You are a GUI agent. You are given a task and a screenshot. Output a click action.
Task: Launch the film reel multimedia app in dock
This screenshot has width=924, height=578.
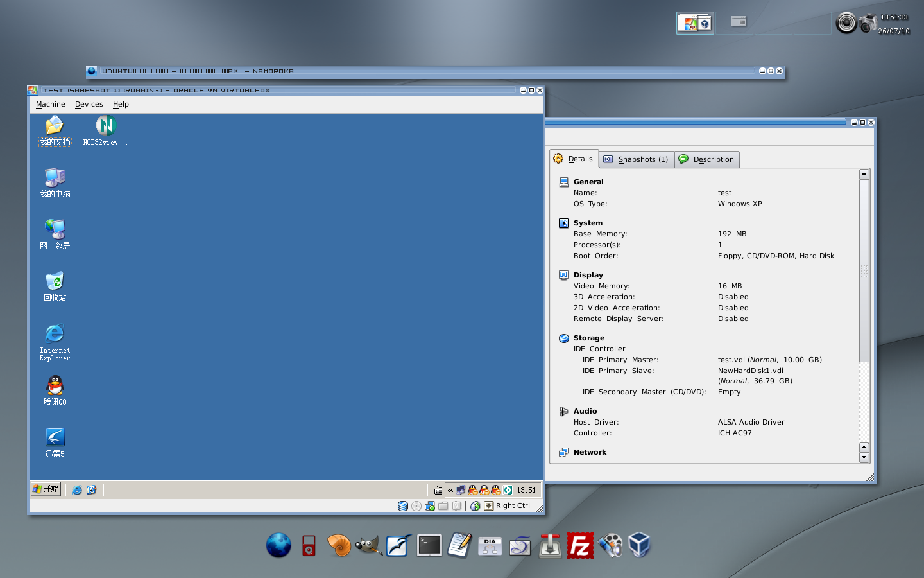coord(610,545)
